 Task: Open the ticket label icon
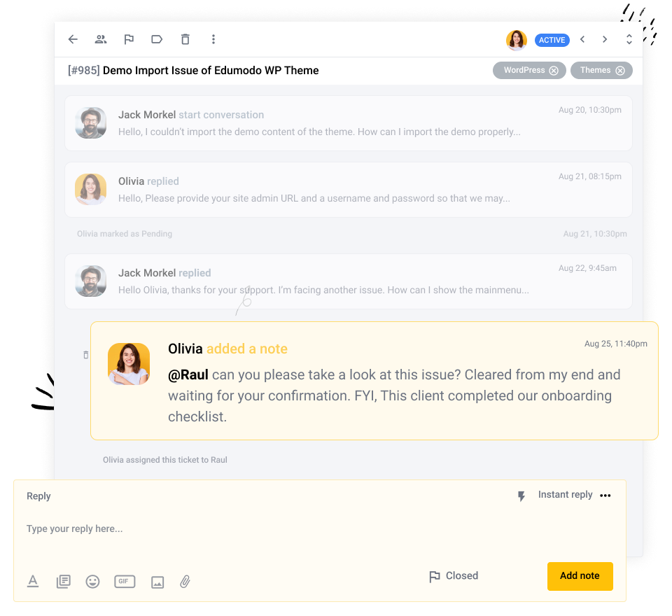tap(157, 39)
